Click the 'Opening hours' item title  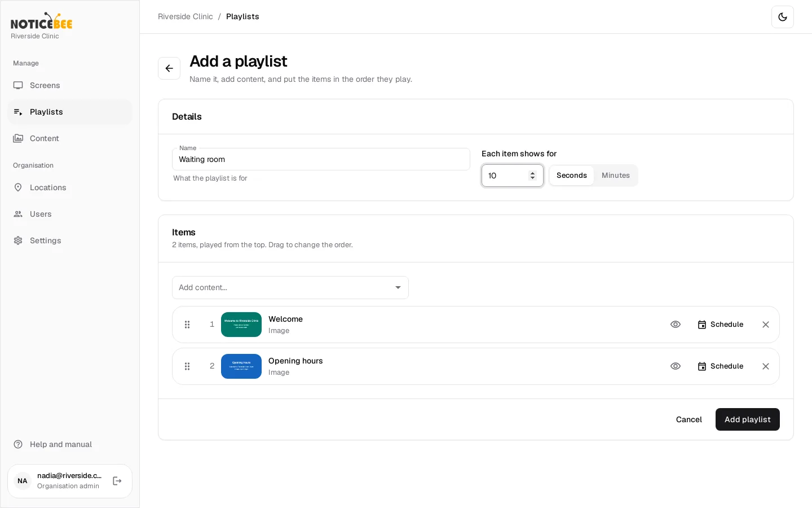295,361
